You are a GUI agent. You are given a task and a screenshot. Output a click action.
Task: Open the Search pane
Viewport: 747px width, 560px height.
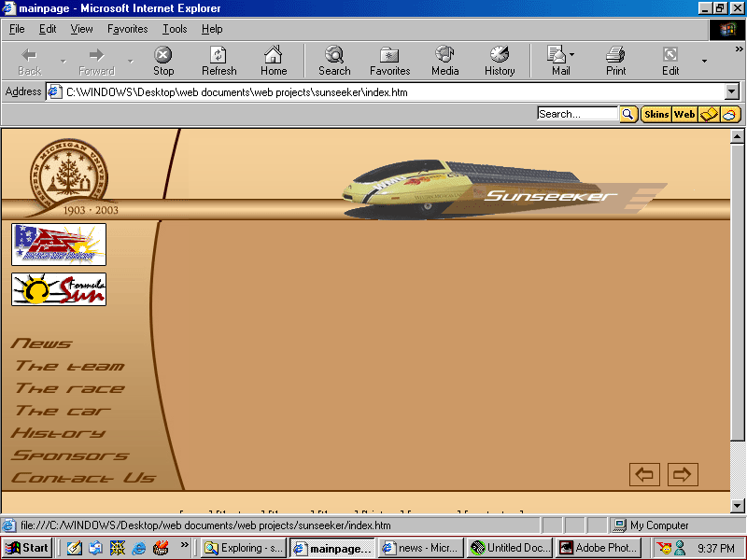click(x=334, y=61)
